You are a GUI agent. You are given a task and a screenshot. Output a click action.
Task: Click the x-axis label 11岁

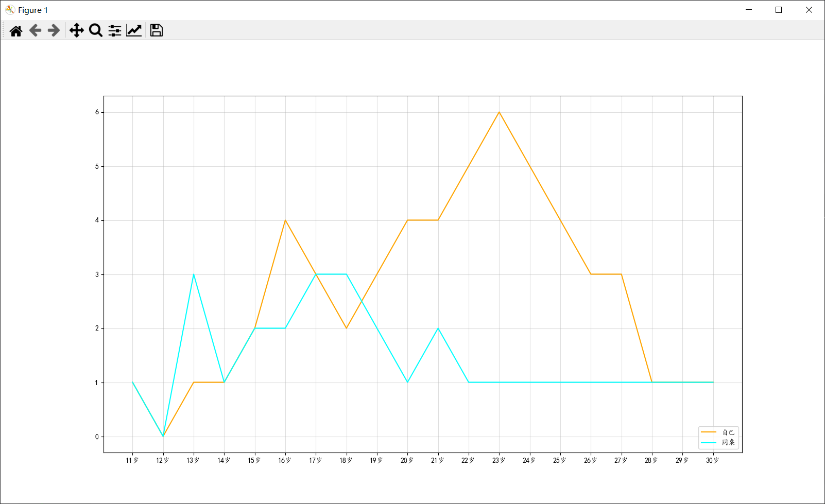tap(132, 460)
